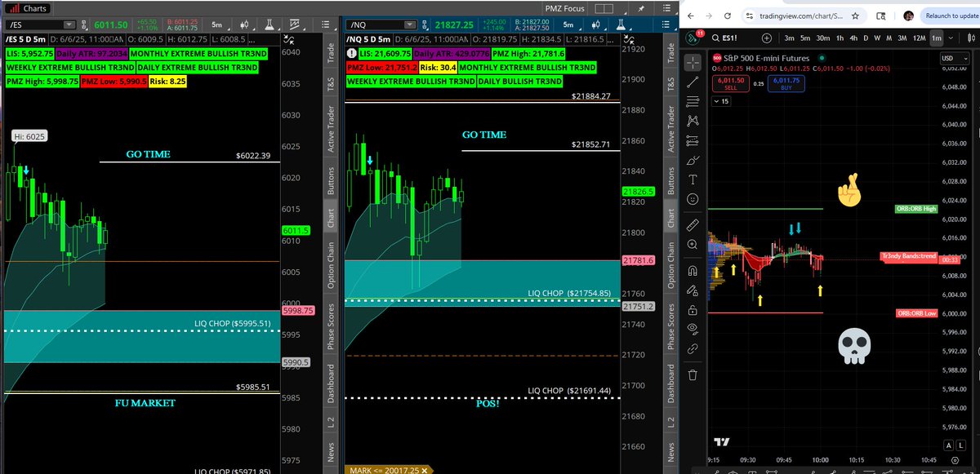Select 4h interval on TradingView
This screenshot has width=980, height=474.
coord(855,38)
